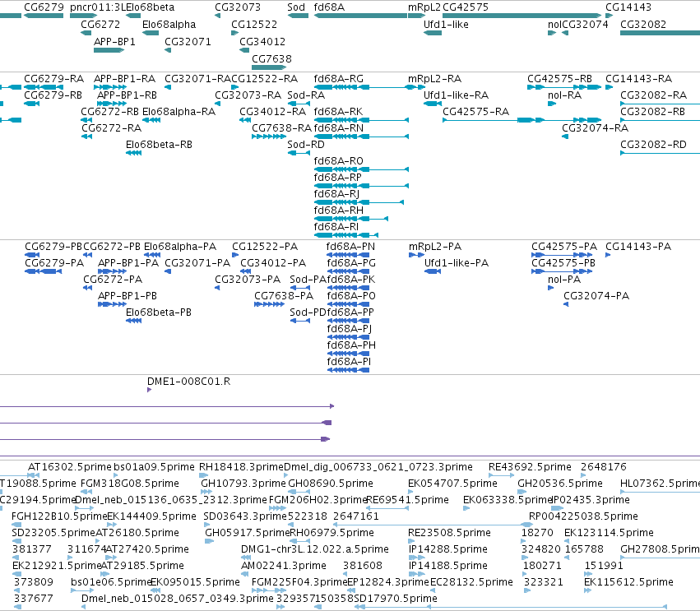The height and width of the screenshot is (611, 700).
Task: Click protein label CG7638-PA
Action: 284,296
